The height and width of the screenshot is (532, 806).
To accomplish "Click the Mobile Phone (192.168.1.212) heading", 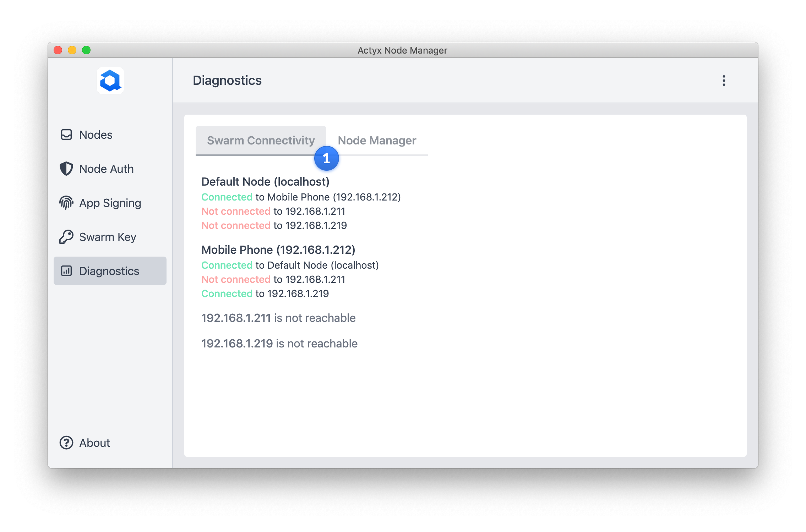I will pos(278,250).
